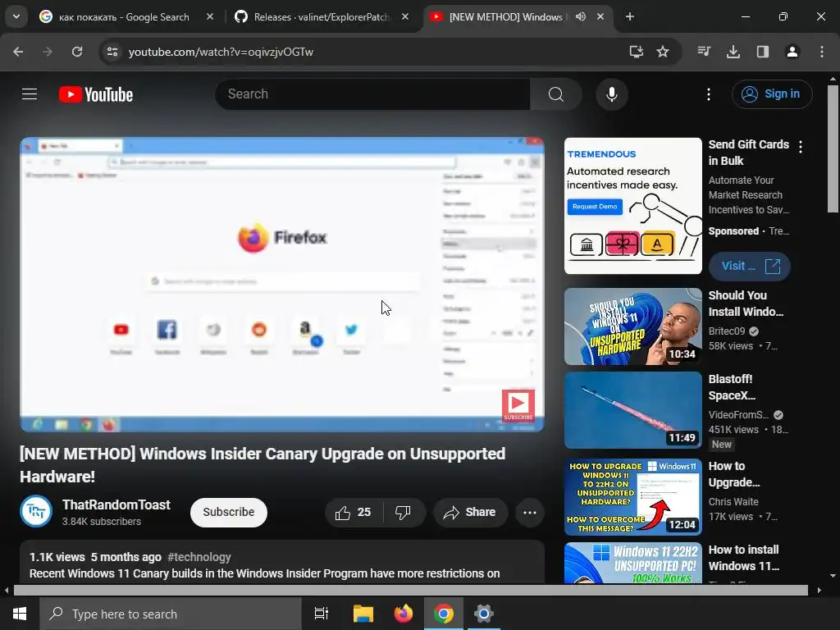Click the horizontal scrollbar right arrow

(x=819, y=591)
